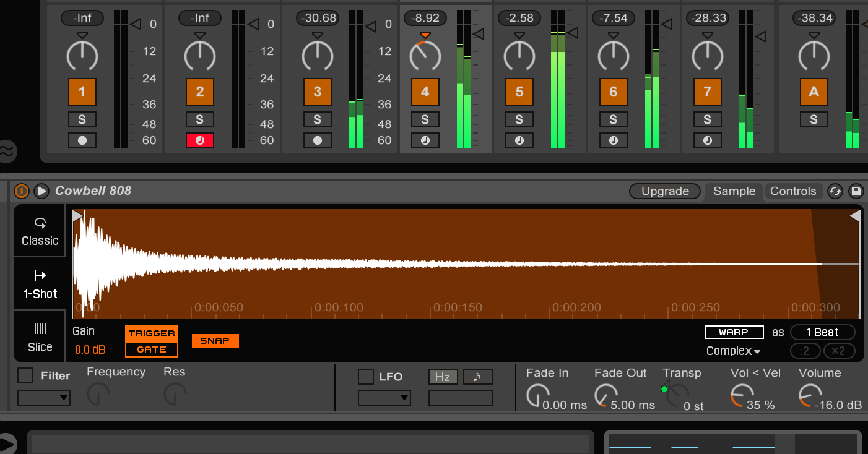Arm track 3 with the record button
The width and height of the screenshot is (868, 454).
(318, 140)
